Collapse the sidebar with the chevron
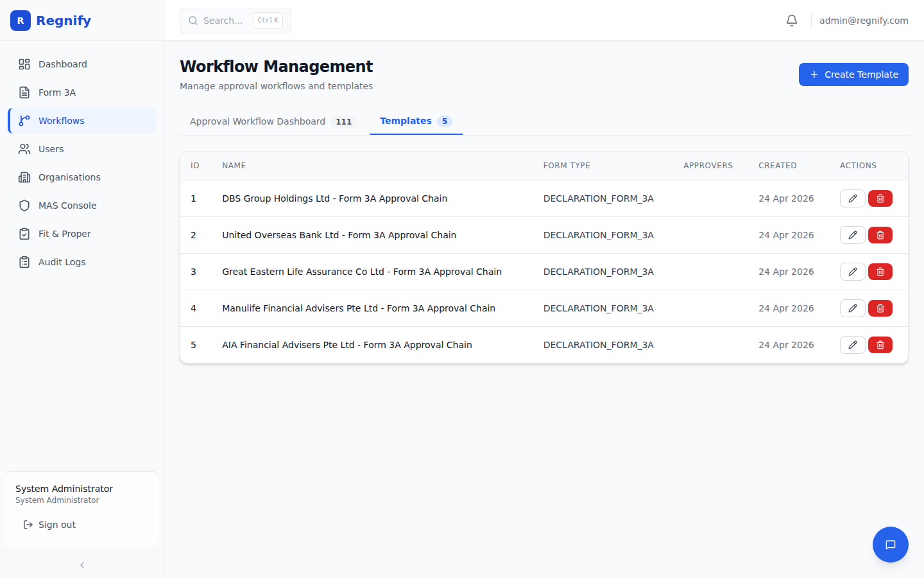The width and height of the screenshot is (924, 578). click(82, 565)
